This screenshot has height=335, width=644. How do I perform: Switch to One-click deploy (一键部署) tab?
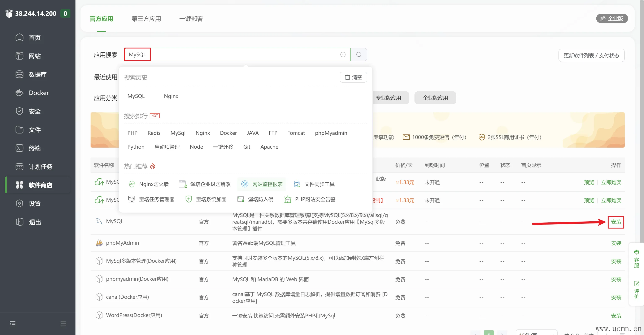pyautogui.click(x=191, y=19)
